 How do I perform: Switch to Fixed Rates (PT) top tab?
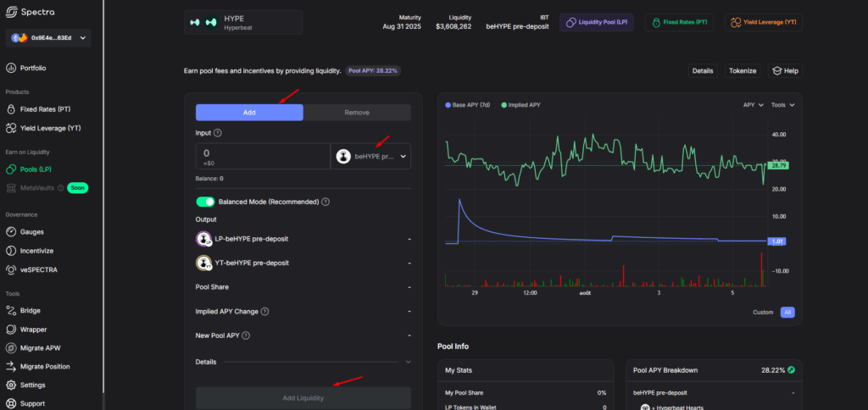pyautogui.click(x=679, y=22)
